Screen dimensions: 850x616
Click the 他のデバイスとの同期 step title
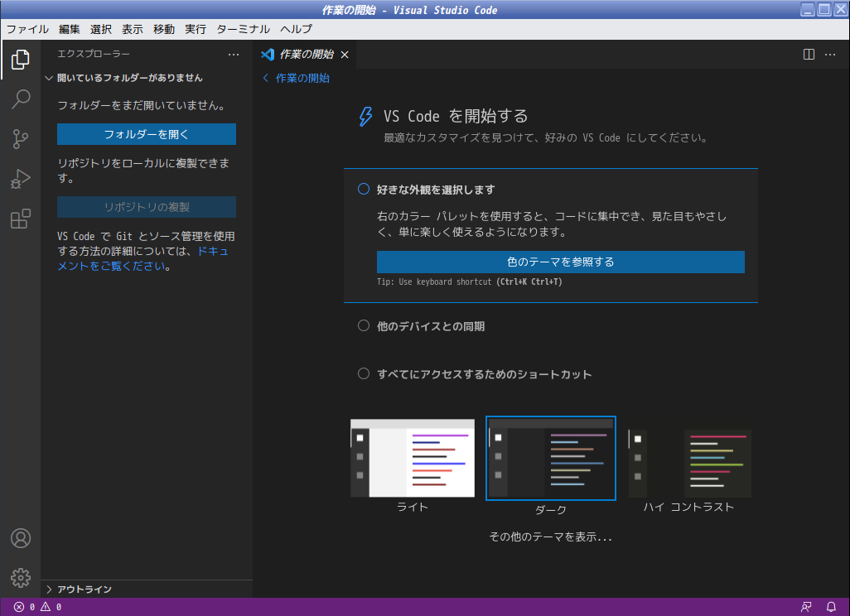[x=431, y=326]
